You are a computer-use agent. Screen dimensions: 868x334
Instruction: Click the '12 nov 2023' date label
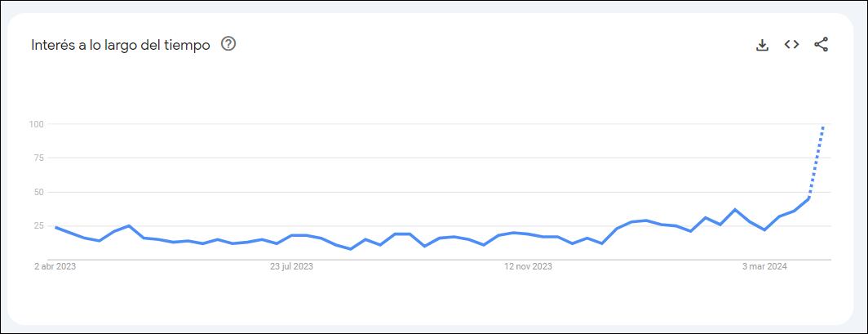[528, 266]
